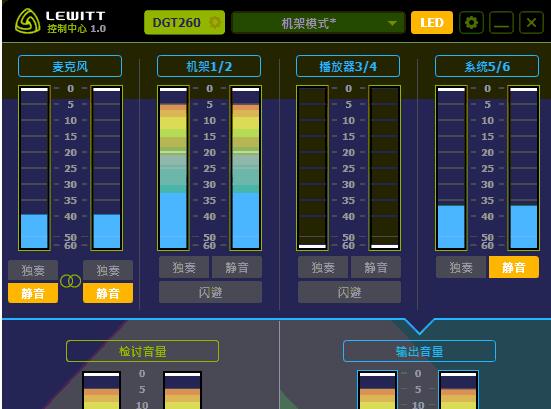Unmute the left microphone channel 静音
This screenshot has width=551, height=409.
pos(33,293)
